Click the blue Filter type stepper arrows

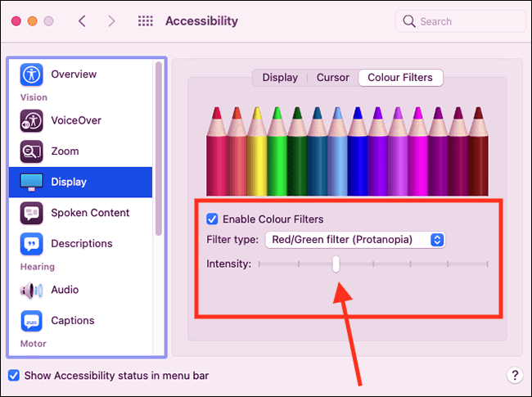tap(437, 240)
